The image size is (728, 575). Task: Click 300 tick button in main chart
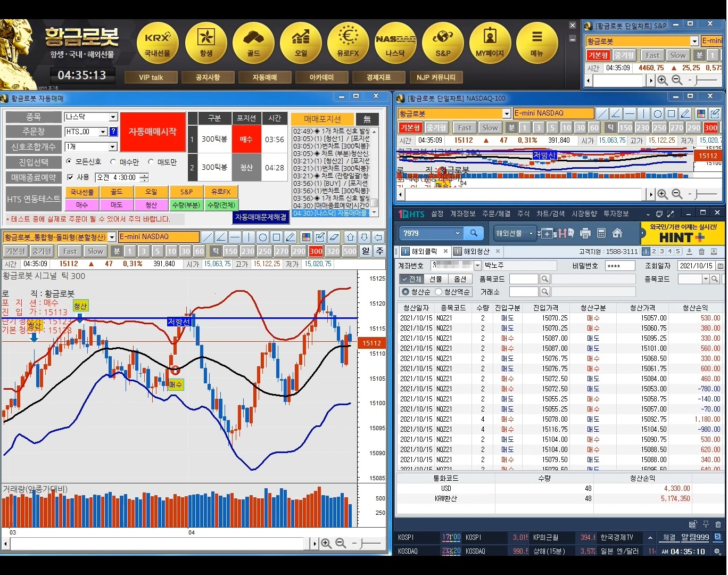pyautogui.click(x=316, y=251)
